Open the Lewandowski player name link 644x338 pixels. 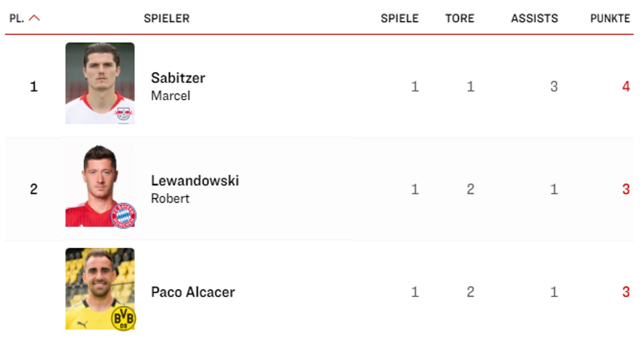coord(195,180)
